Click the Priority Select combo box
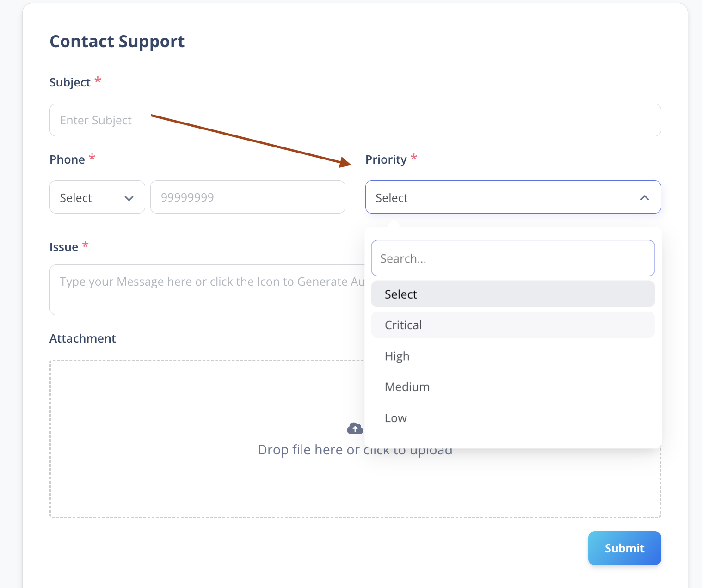The width and height of the screenshot is (702, 588). click(x=513, y=197)
